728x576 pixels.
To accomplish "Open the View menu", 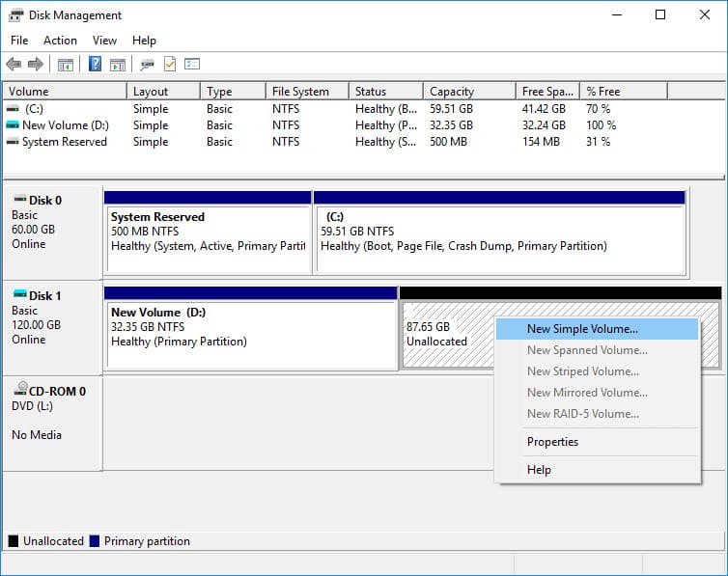I will click(x=104, y=41).
